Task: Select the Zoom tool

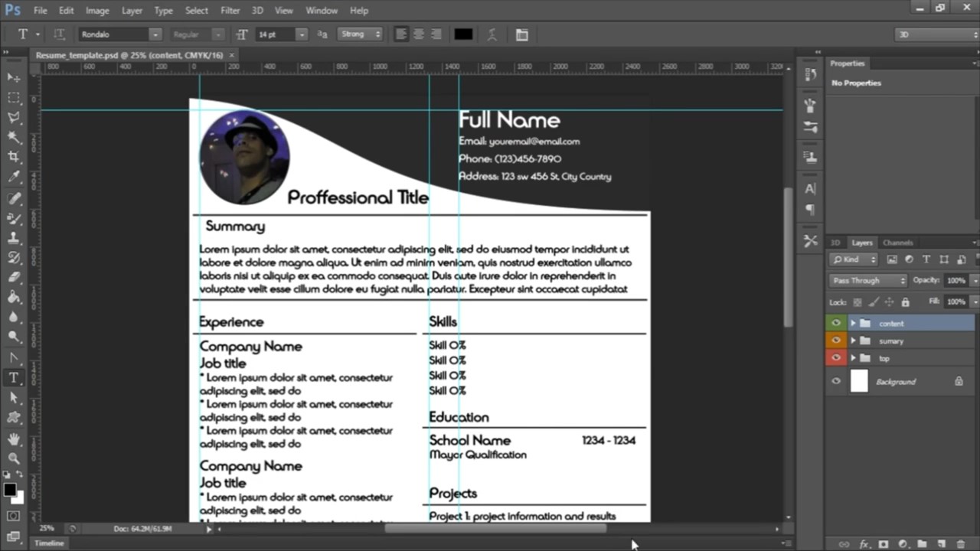Action: [x=14, y=458]
